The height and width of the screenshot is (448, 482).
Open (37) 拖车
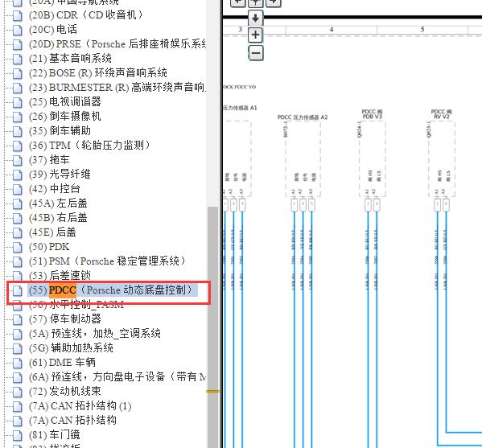click(x=49, y=159)
